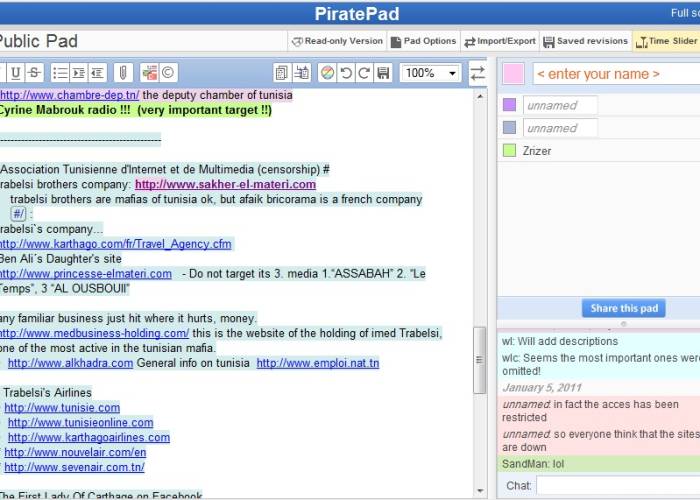Click the blue-gray unnamed user swatch
This screenshot has height=500, width=700.
[x=509, y=128]
